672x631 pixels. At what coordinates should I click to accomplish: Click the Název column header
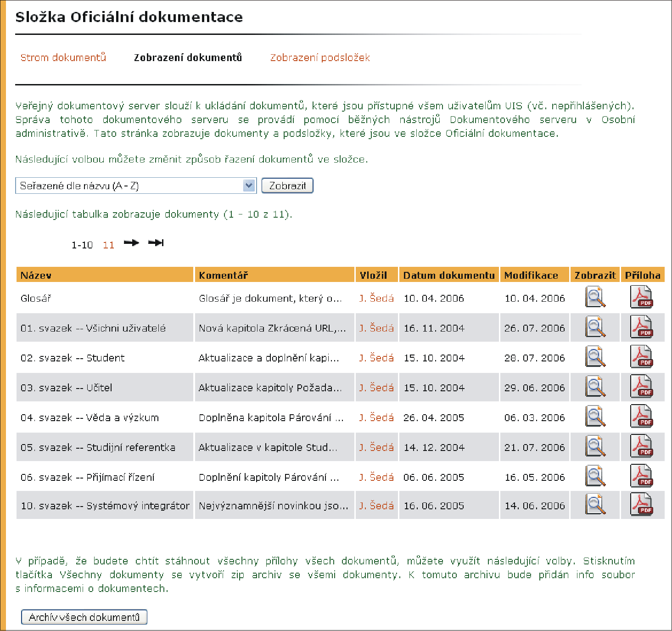(105, 275)
